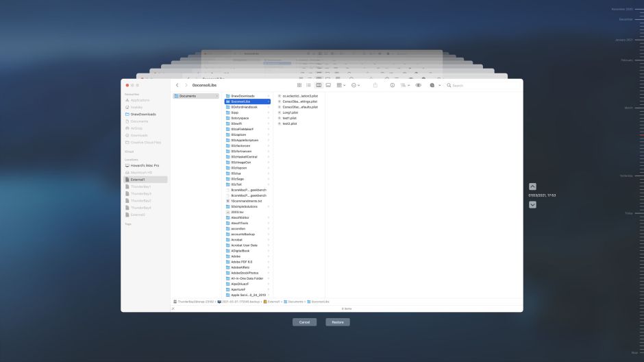644x362 pixels.
Task: Click the Restore button
Action: coord(338,322)
